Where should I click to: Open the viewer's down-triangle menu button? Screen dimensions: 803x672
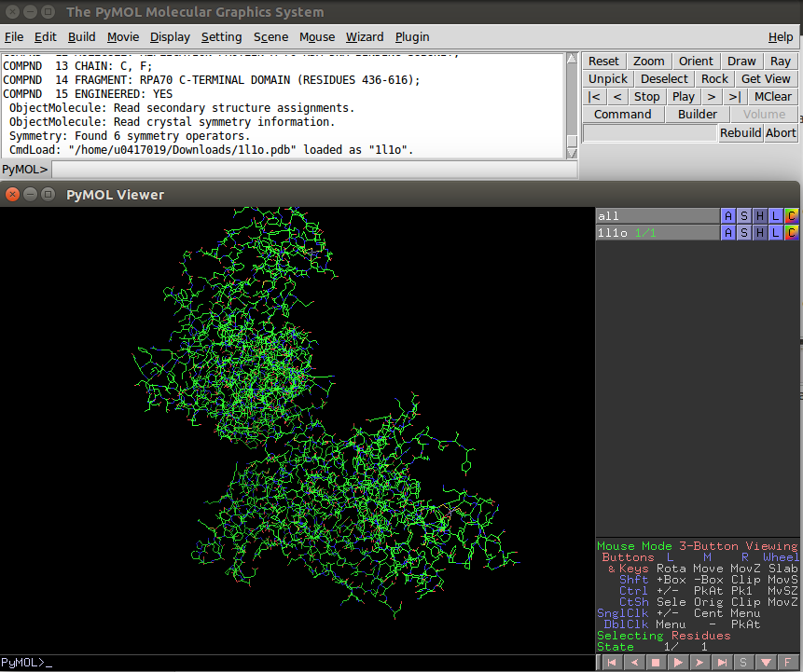[766, 663]
